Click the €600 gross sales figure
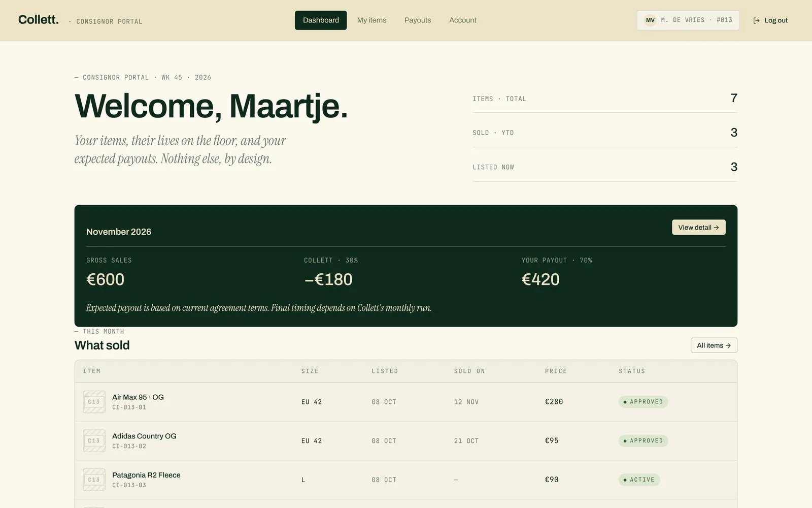Image resolution: width=812 pixels, height=508 pixels. tap(105, 279)
